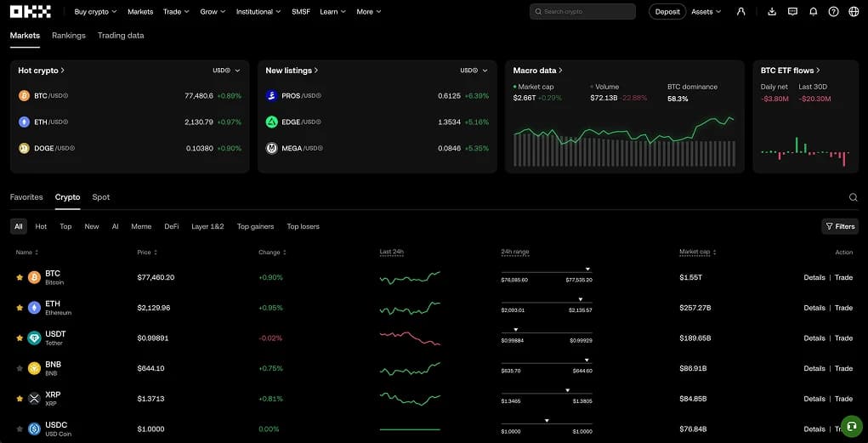The image size is (868, 443).
Task: Open New listings USD currency dropdown
Action: pos(474,71)
